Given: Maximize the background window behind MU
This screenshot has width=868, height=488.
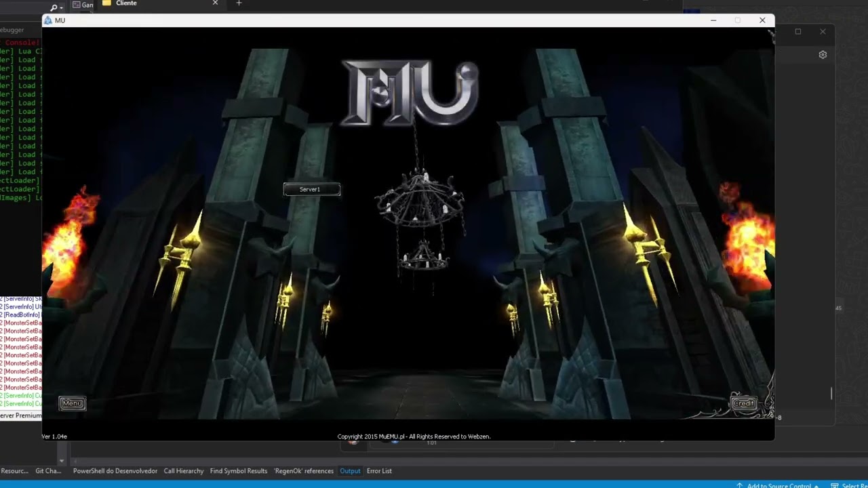Looking at the screenshot, I should coord(798,31).
